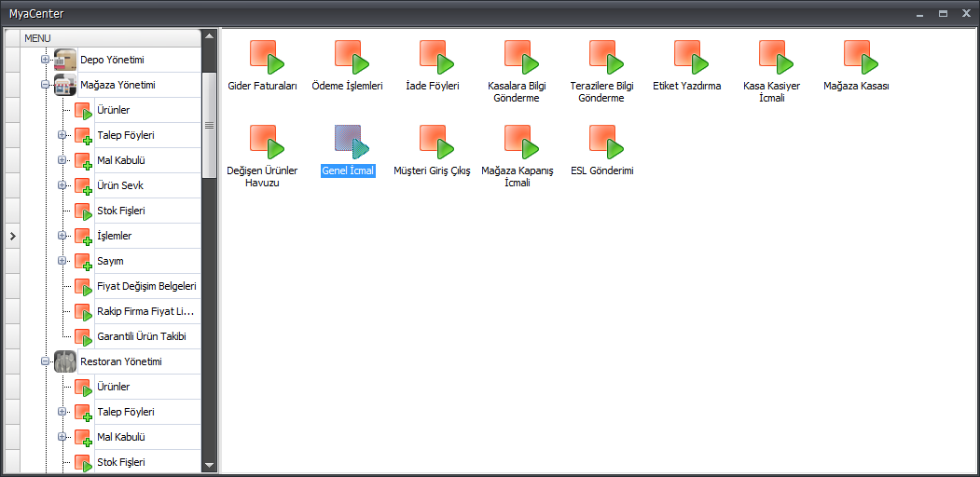The height and width of the screenshot is (477, 980).
Task: Click the Sayım tree node icon
Action: [83, 262]
